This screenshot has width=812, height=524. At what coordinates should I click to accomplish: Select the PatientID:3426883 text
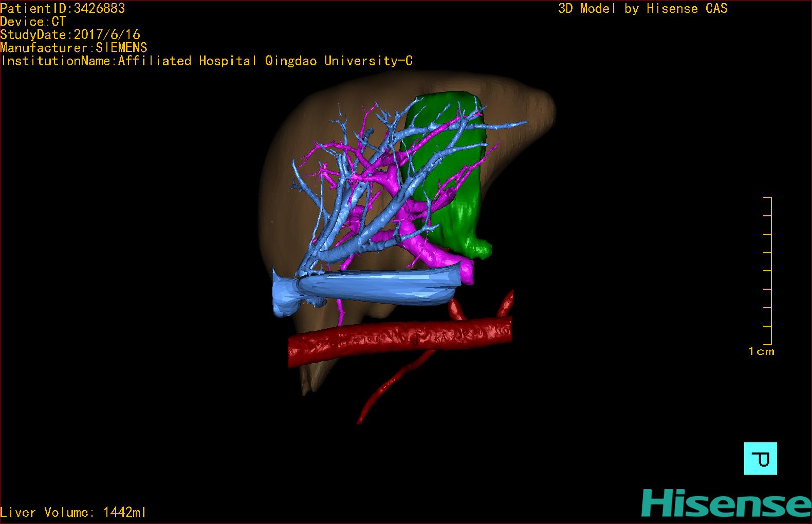pos(63,8)
